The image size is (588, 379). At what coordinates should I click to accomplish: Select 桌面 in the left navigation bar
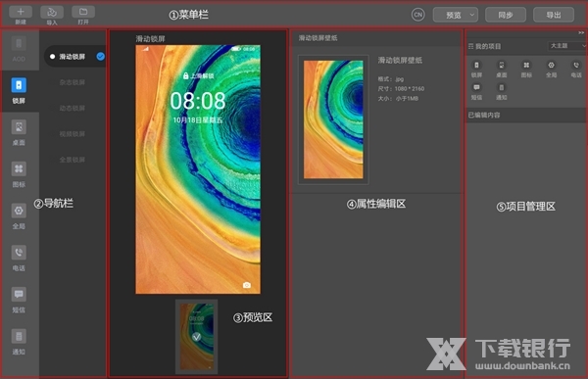[19, 133]
